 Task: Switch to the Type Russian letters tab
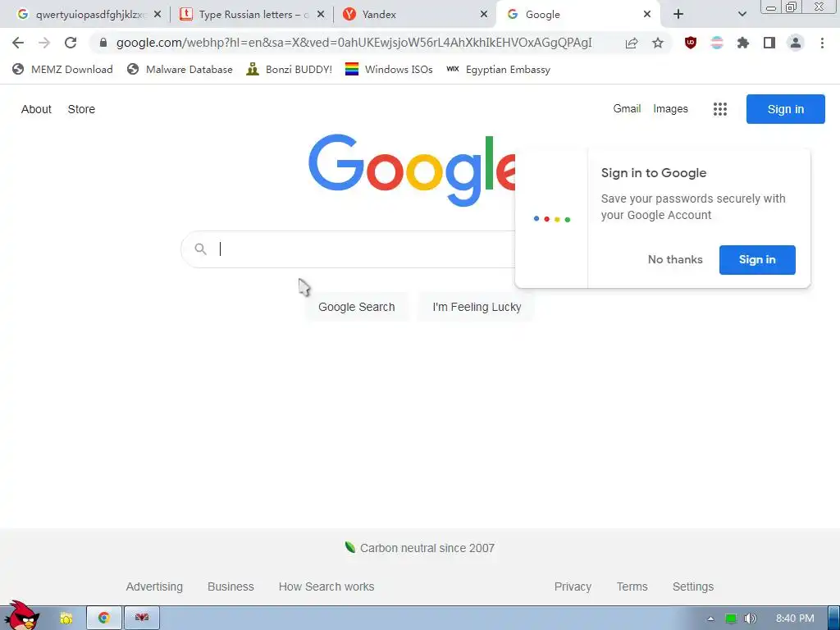252,15
